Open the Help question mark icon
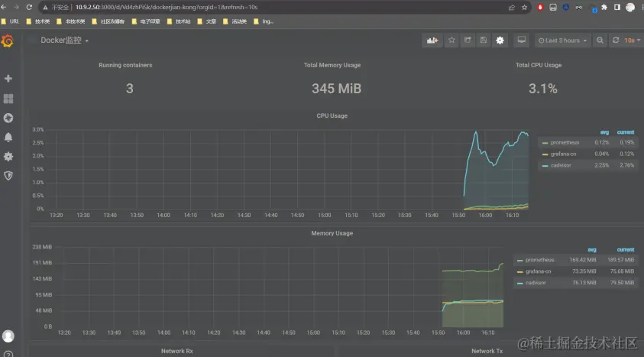 tap(8, 354)
